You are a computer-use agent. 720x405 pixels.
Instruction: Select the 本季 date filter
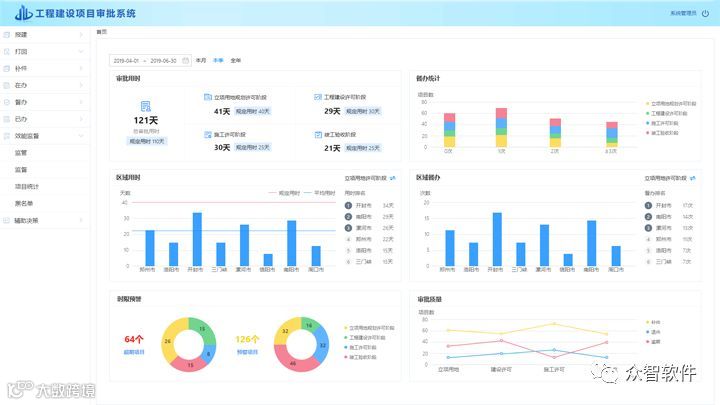(218, 61)
